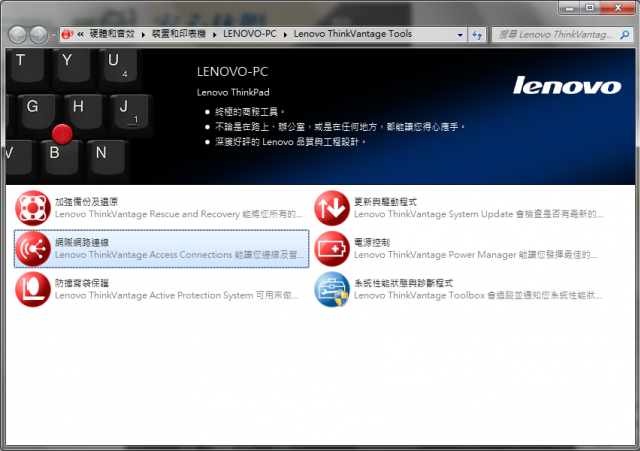
Task: Open the Rescue and Recovery lifebuoy icon
Action: pos(33,208)
